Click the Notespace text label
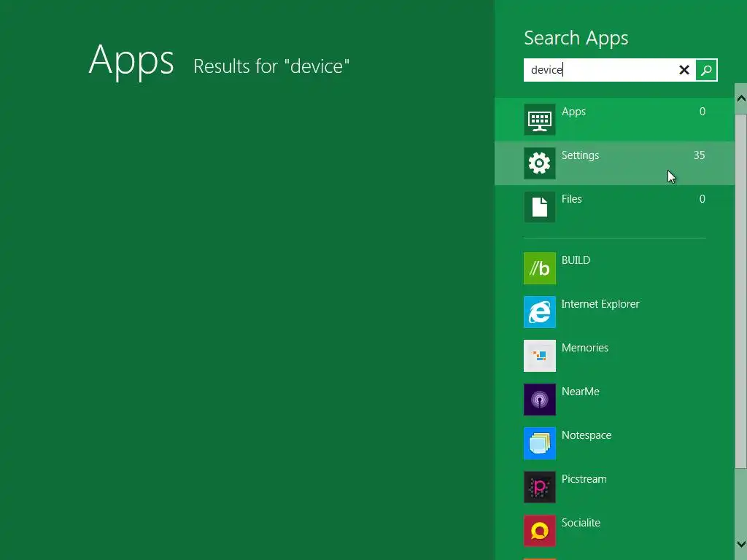Viewport: 747px width, 560px height. tap(587, 435)
